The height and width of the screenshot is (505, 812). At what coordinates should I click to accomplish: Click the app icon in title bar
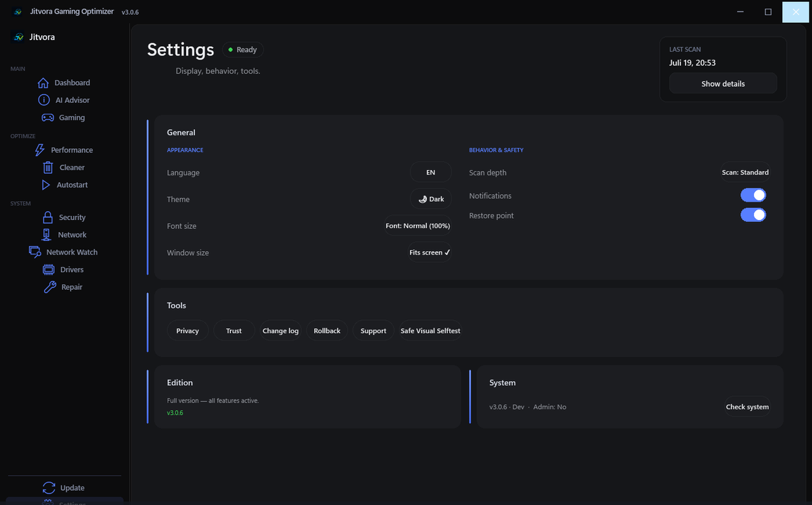coord(18,12)
